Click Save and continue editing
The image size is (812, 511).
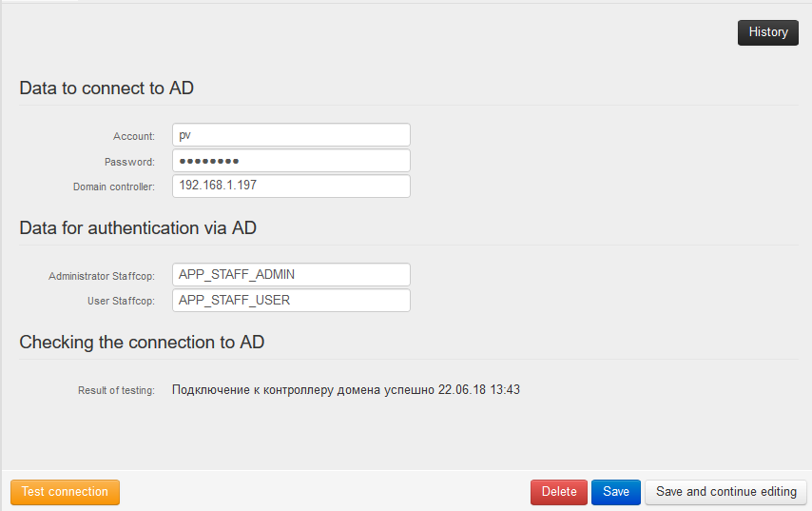(726, 492)
